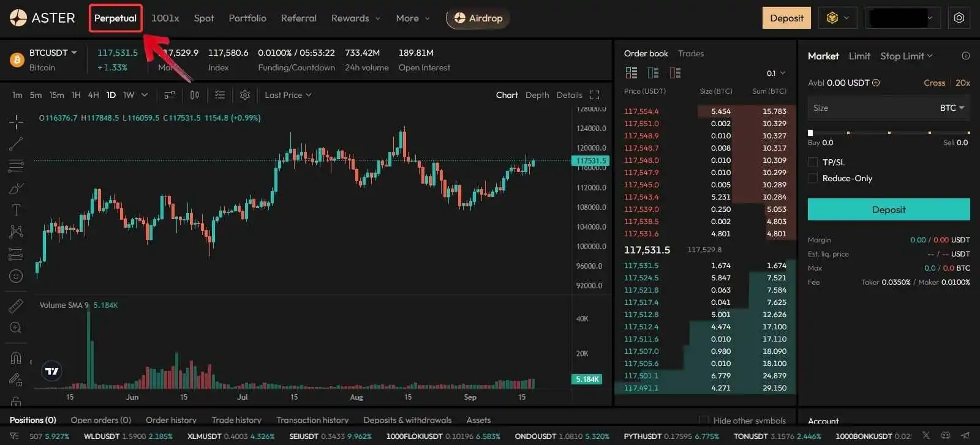Change the 20x leverage setting

coord(963,83)
